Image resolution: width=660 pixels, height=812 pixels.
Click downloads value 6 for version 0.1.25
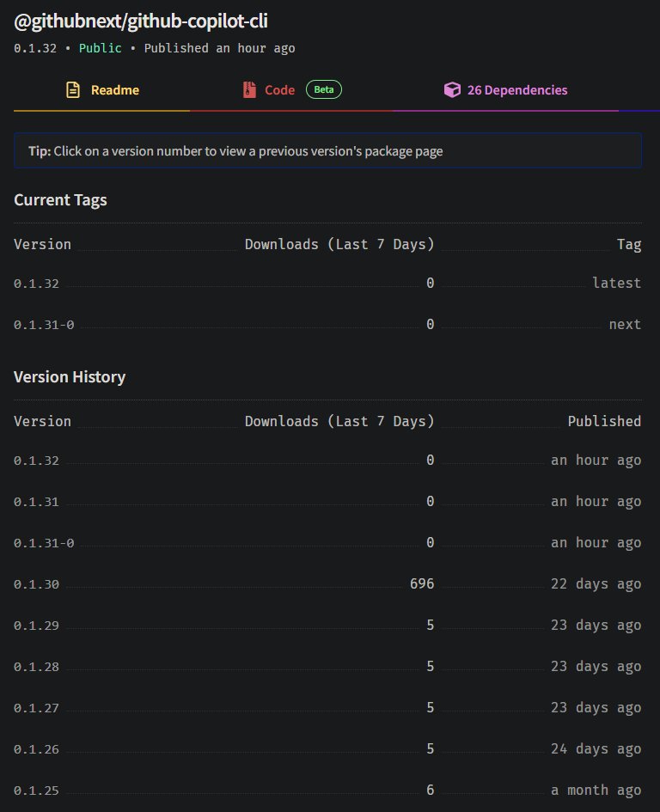tap(430, 790)
